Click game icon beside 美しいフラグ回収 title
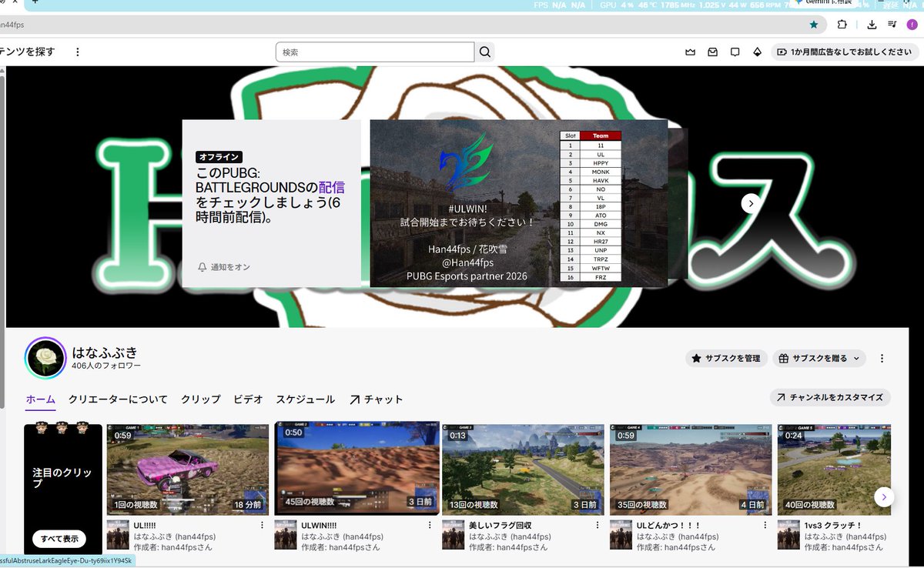The image size is (924, 568). (453, 535)
